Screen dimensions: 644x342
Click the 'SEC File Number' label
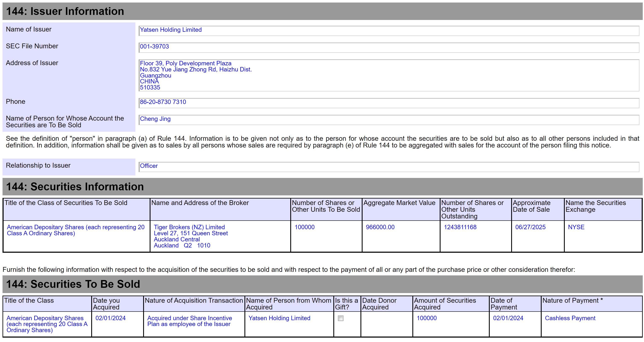click(x=32, y=46)
